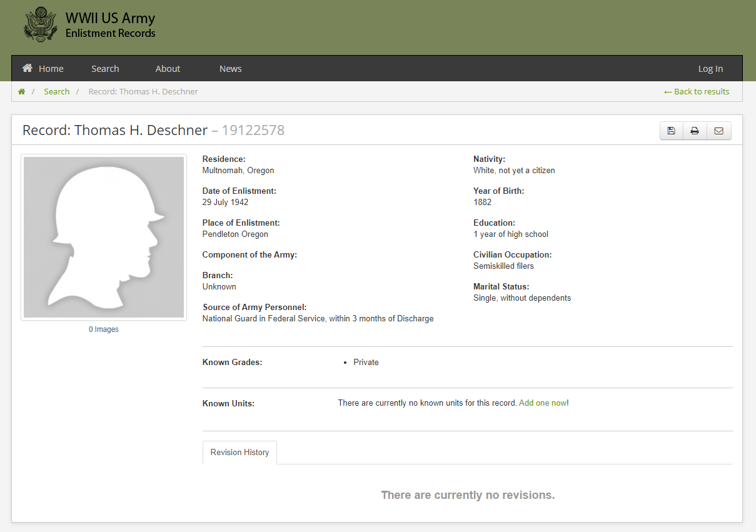Click the Private grade list entry
Image resolution: width=756 pixels, height=532 pixels.
click(366, 363)
